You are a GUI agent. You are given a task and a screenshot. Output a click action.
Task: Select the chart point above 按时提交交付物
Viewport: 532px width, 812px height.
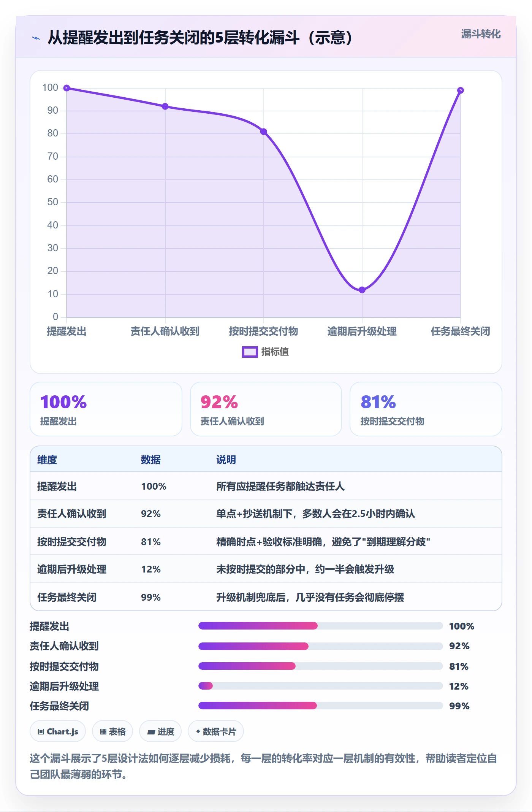264,132
